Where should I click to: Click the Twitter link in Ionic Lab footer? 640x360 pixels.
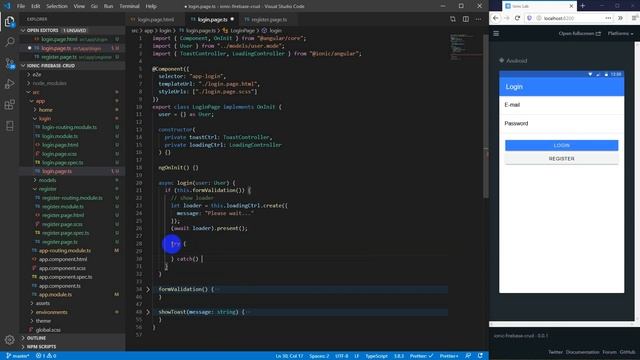click(x=555, y=352)
